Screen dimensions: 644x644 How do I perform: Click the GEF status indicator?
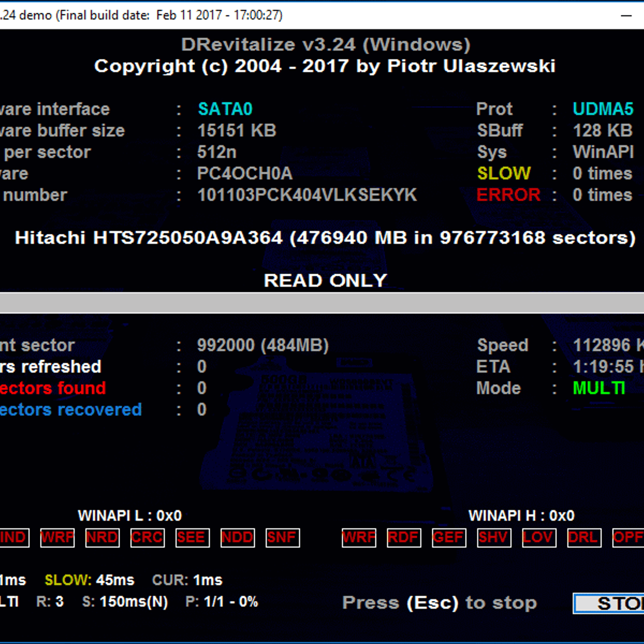(x=449, y=538)
